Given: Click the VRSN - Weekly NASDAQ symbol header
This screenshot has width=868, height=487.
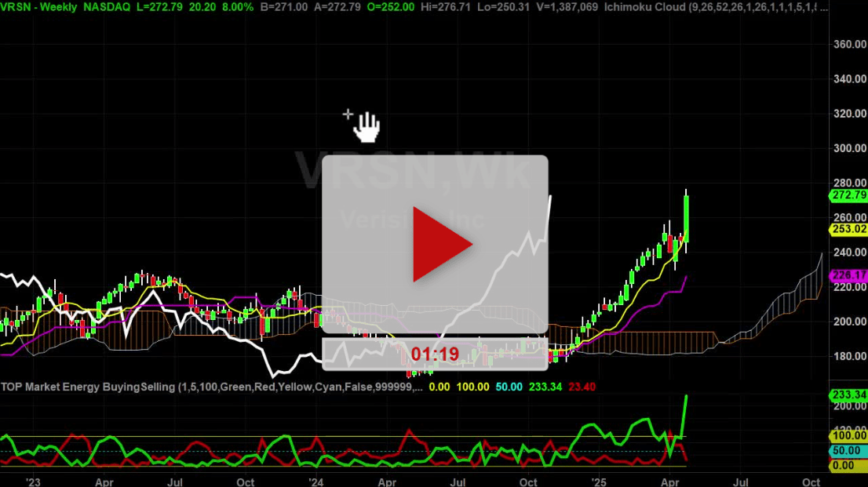Looking at the screenshot, I should (x=65, y=7).
